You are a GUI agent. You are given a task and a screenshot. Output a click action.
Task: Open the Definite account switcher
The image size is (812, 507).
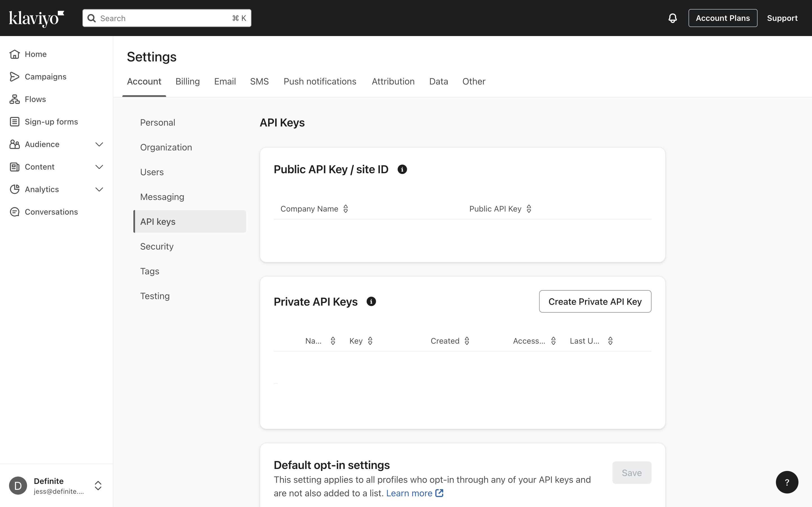click(98, 486)
